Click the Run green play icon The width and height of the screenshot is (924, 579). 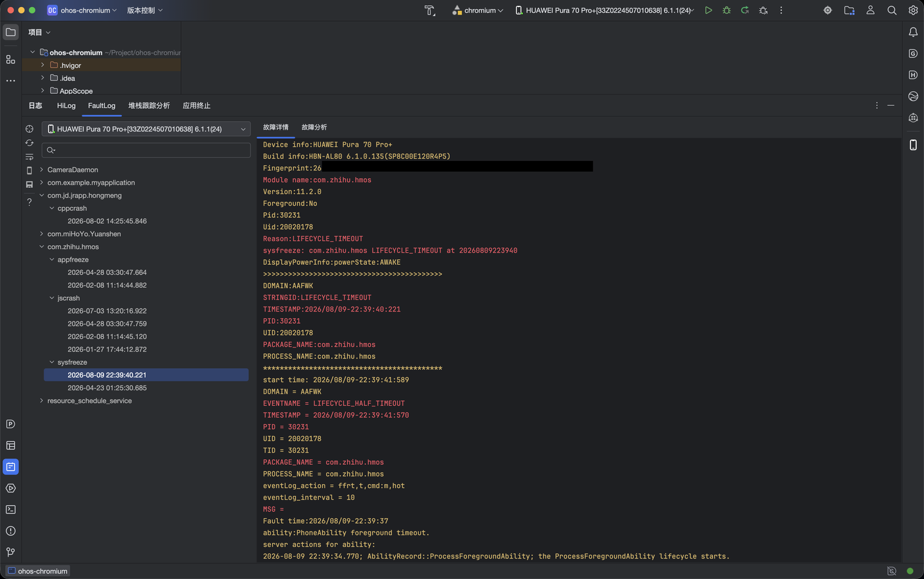(708, 10)
